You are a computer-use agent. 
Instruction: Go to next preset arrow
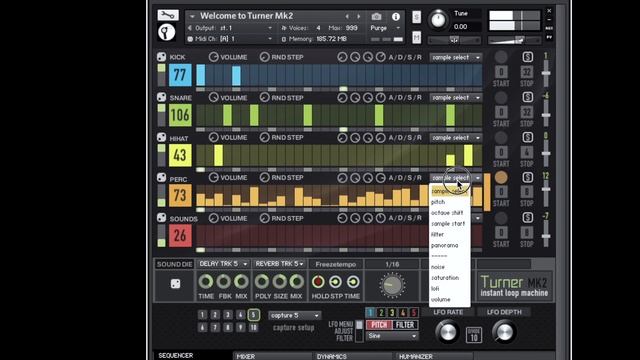click(x=359, y=16)
